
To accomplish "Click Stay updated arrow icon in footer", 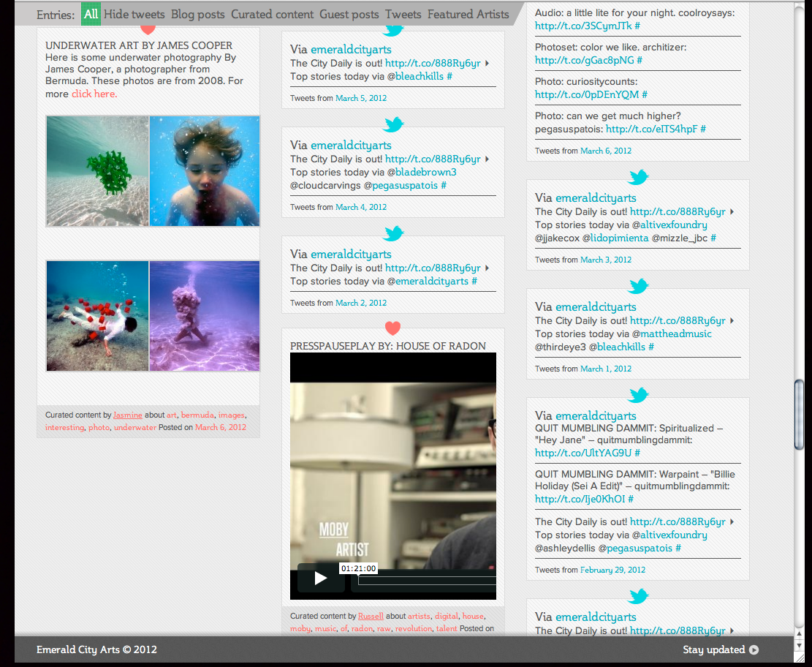I will coord(754,650).
